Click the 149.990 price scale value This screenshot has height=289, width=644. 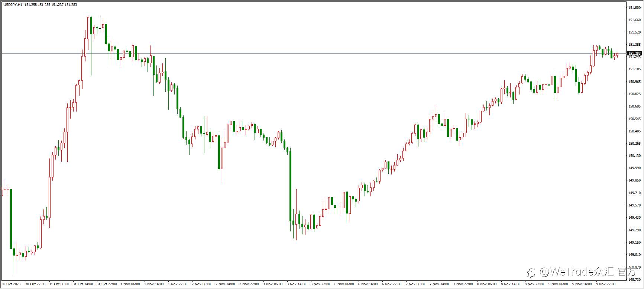[634, 168]
